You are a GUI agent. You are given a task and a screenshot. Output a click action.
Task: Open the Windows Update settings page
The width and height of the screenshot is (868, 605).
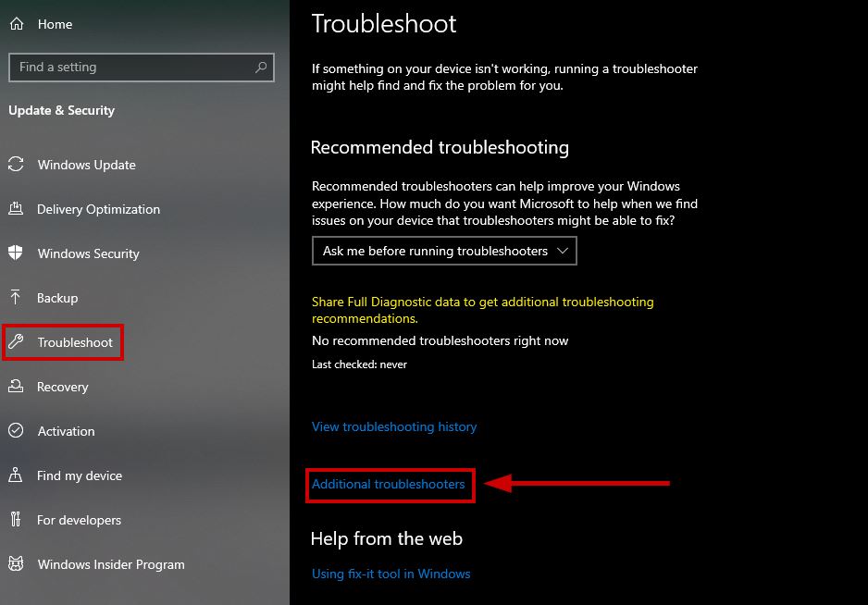[x=86, y=165]
